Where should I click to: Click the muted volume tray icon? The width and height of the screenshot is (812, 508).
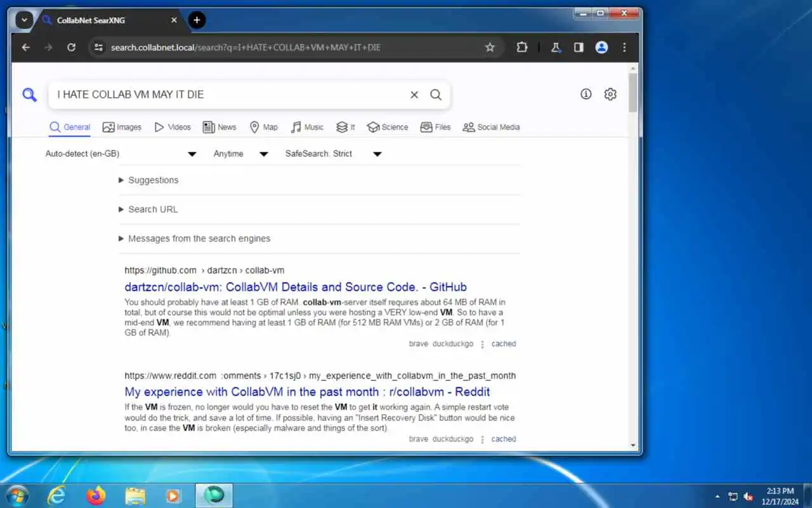(749, 497)
